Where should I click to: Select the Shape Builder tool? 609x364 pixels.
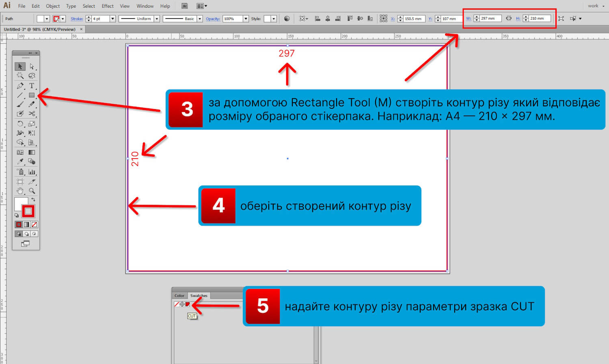[x=20, y=142]
